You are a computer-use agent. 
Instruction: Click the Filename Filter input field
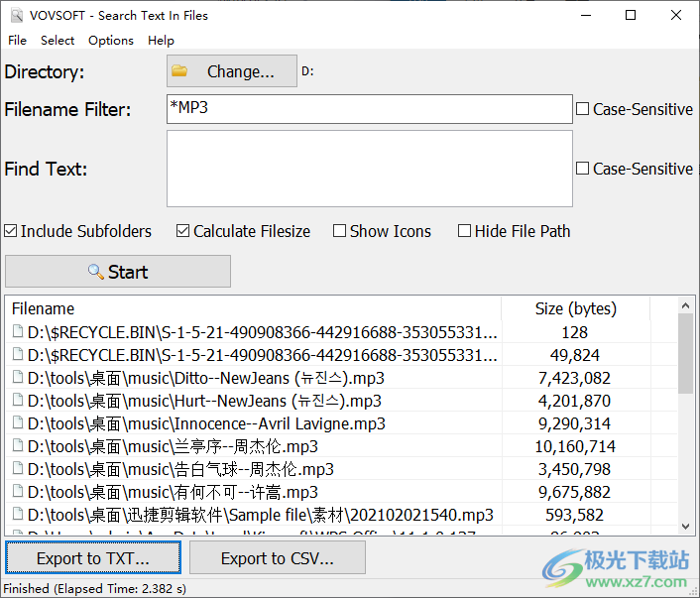370,108
